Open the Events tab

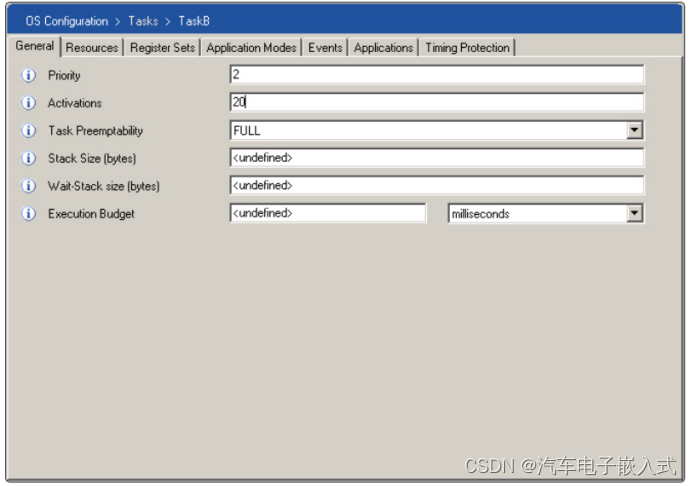pyautogui.click(x=325, y=48)
